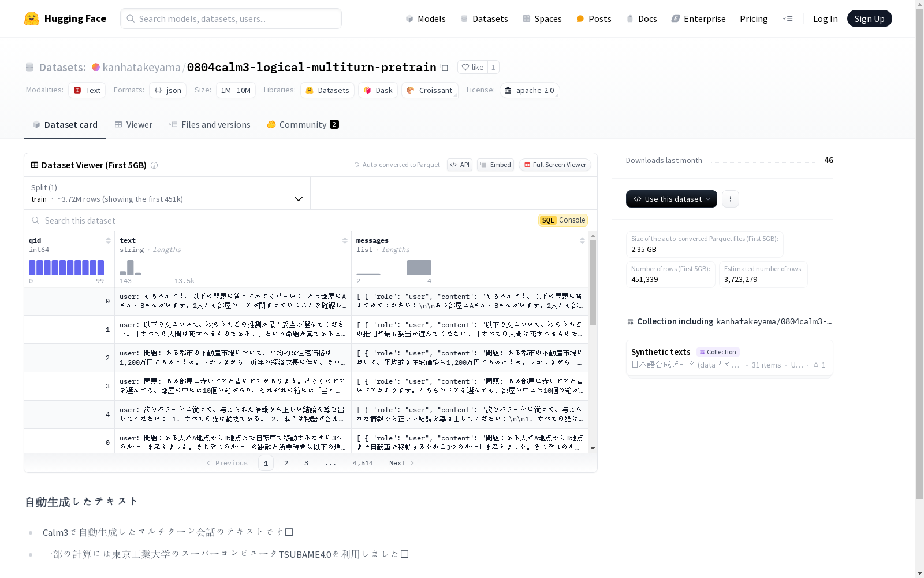Switch to the Community tab

pos(303,124)
